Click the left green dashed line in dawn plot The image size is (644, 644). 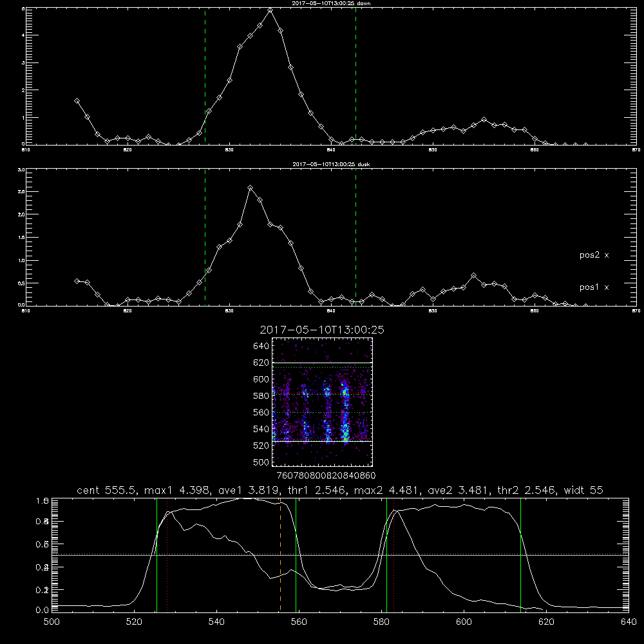coord(205,76)
